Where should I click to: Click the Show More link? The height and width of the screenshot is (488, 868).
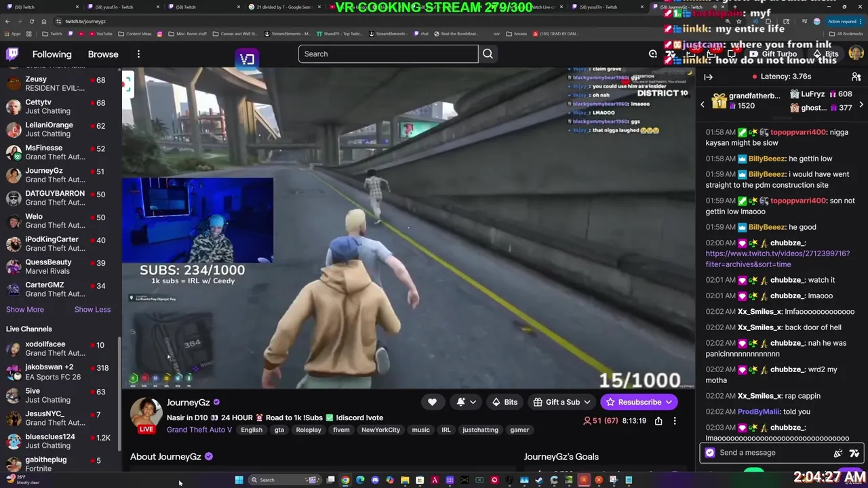pyautogui.click(x=25, y=309)
